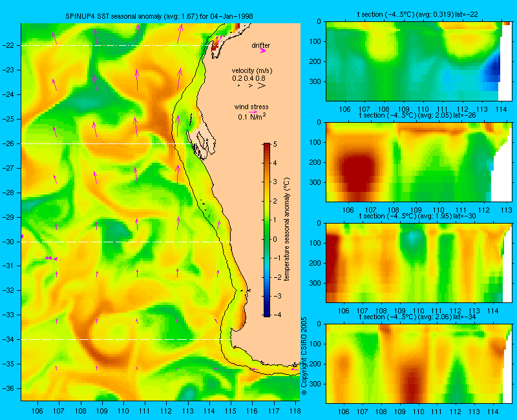517x420 pixels.
Task: Click the wind stress legend arrow
Action: [253, 112]
